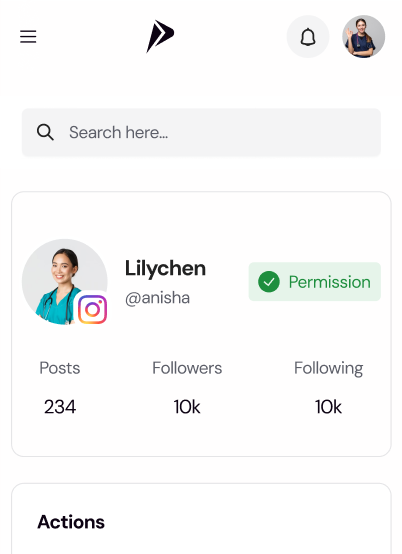Click the Following 10k value
The image size is (402, 554).
(329, 407)
